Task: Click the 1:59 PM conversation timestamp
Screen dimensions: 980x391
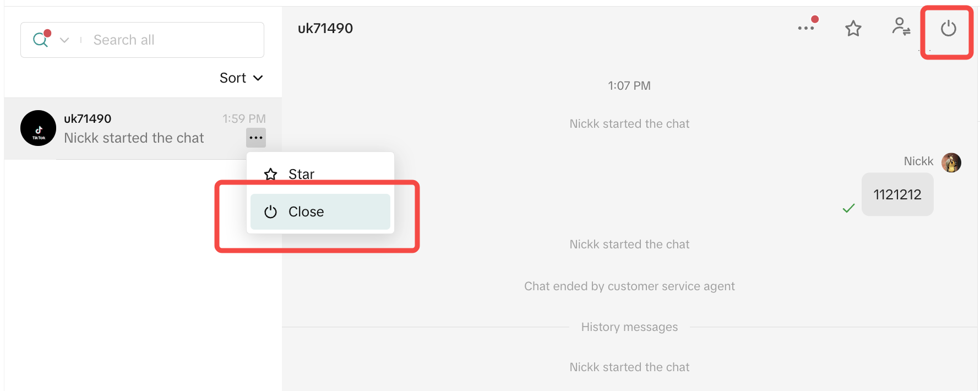Action: pyautogui.click(x=244, y=118)
